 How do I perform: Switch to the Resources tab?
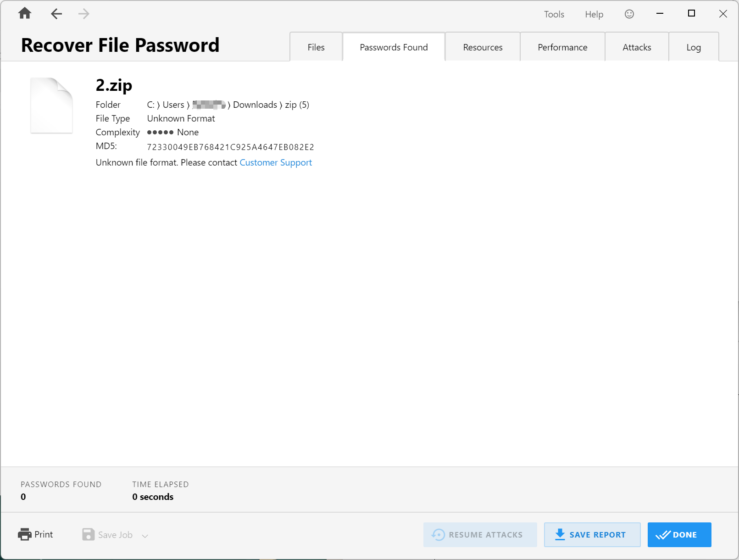tap(483, 47)
